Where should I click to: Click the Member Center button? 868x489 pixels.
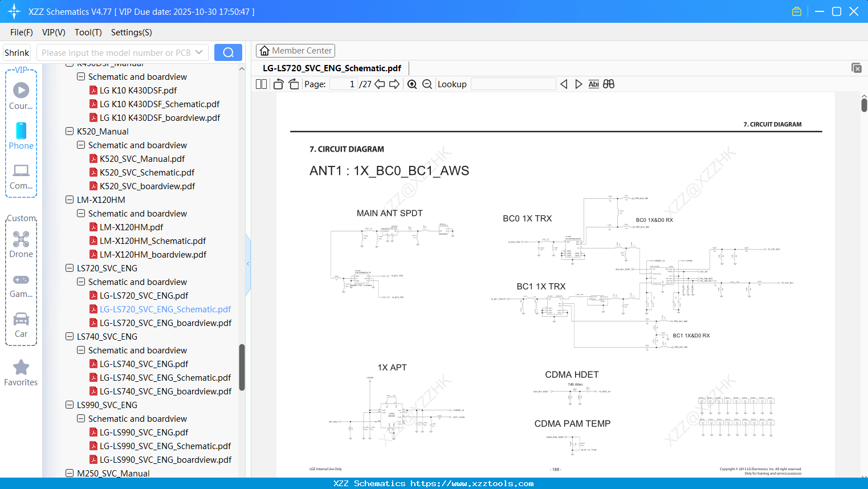pos(295,50)
